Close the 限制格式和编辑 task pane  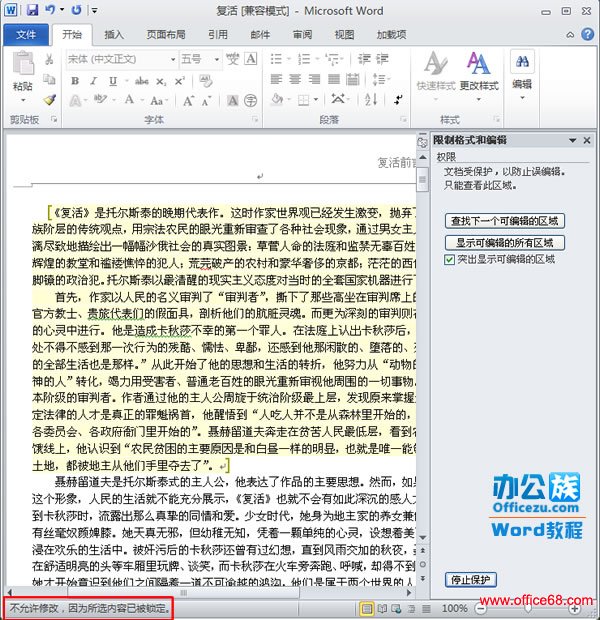point(587,140)
